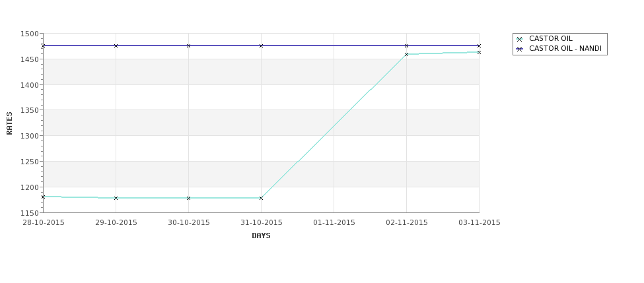
Task: Select the CASTOR OIL data point at 03-11-2015
Action: click(479, 53)
